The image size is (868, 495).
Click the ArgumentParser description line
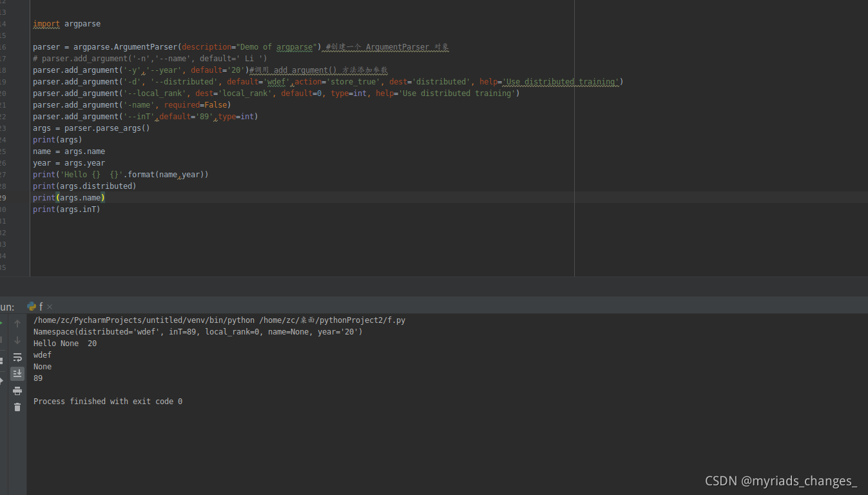pos(241,47)
